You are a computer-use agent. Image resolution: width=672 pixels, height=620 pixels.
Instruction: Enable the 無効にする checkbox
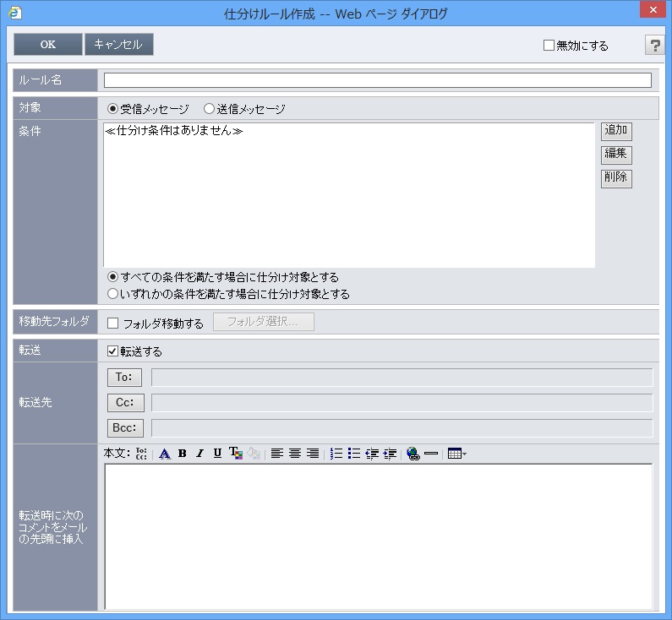[549, 46]
